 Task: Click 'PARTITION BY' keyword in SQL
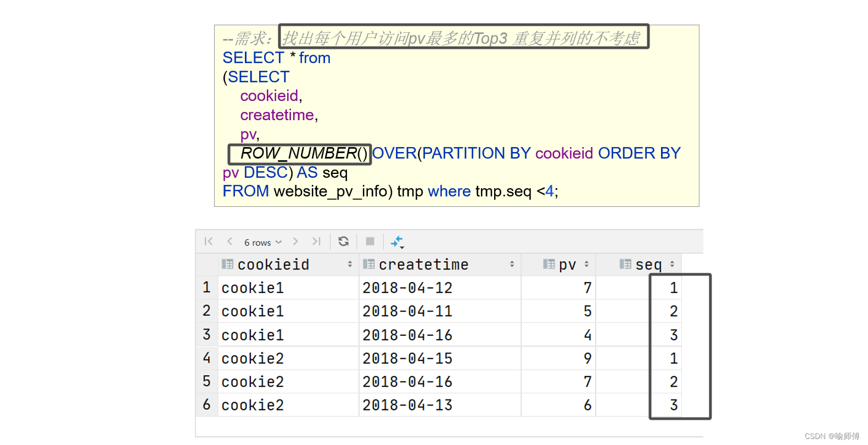click(476, 153)
